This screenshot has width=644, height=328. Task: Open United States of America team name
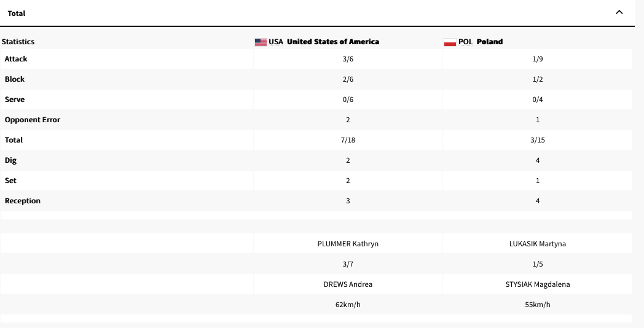pos(332,42)
